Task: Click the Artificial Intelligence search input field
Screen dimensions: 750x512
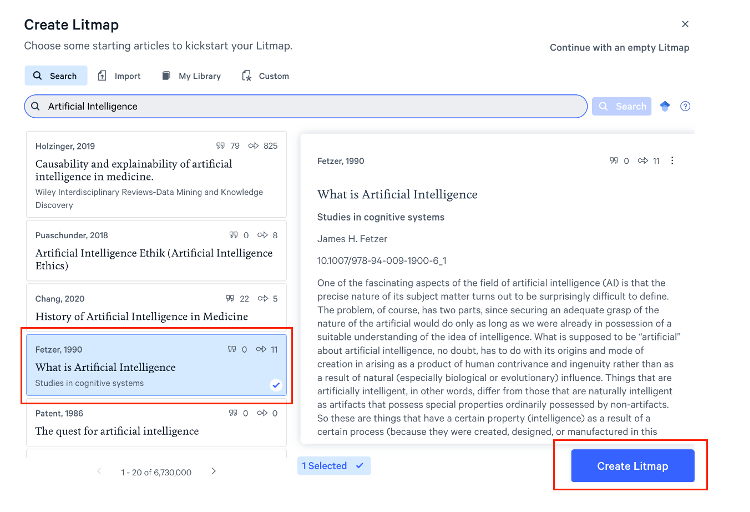Action: pos(310,106)
